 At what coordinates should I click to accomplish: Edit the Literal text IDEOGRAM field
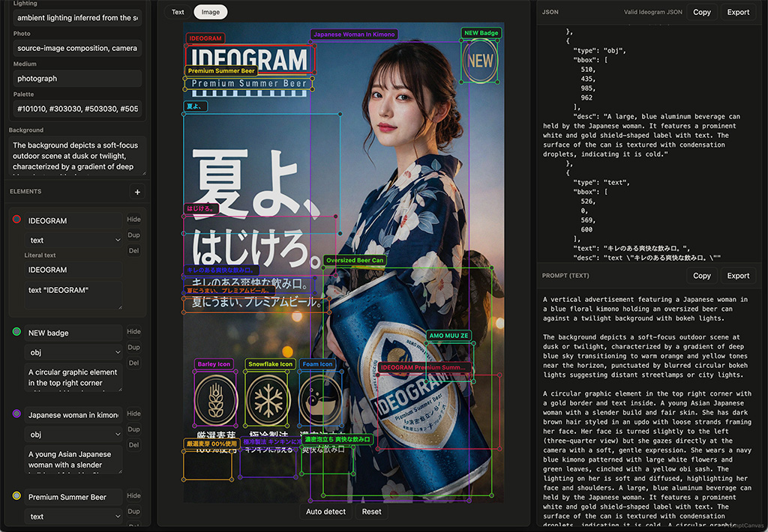73,270
